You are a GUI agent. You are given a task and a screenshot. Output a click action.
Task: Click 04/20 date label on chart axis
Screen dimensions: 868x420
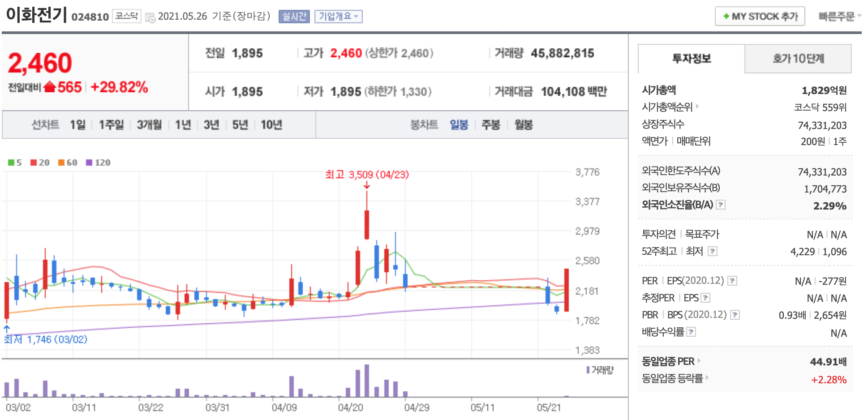pos(350,407)
